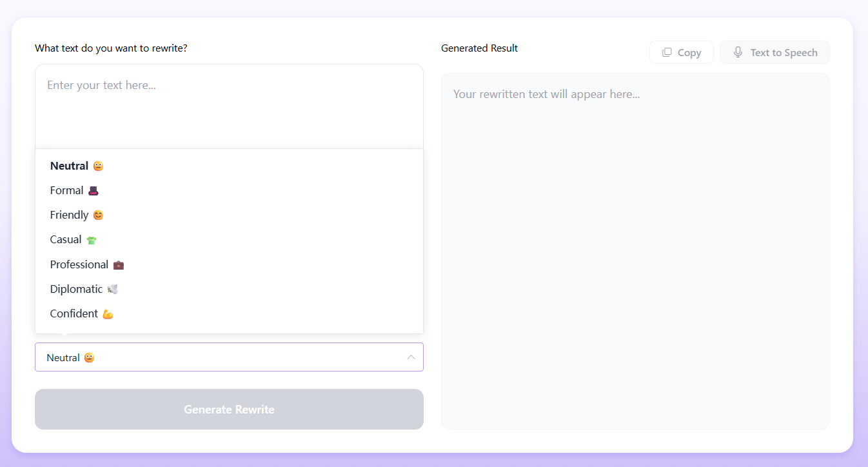Click the top hat emoji beside Formal
The width and height of the screenshot is (868, 467).
click(94, 190)
